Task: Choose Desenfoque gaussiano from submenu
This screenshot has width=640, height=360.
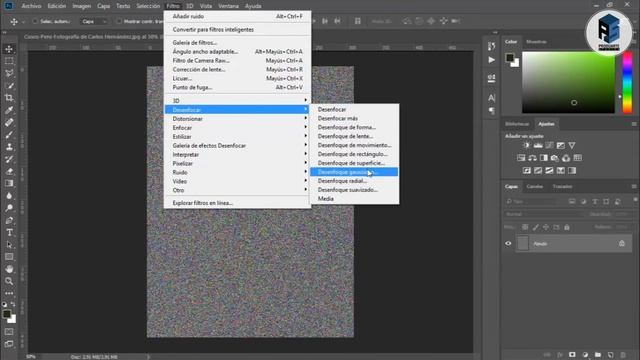Action: [354, 172]
